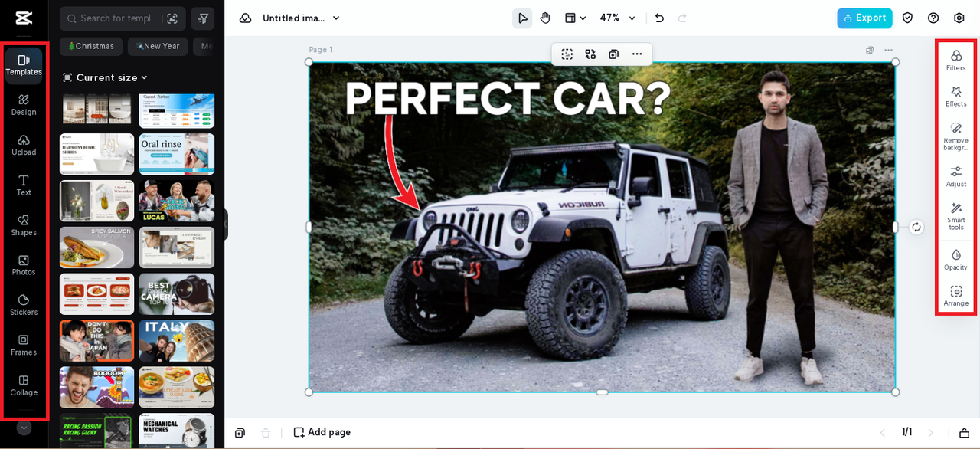Search templates by image icon
The width and height of the screenshot is (980, 449).
(172, 18)
